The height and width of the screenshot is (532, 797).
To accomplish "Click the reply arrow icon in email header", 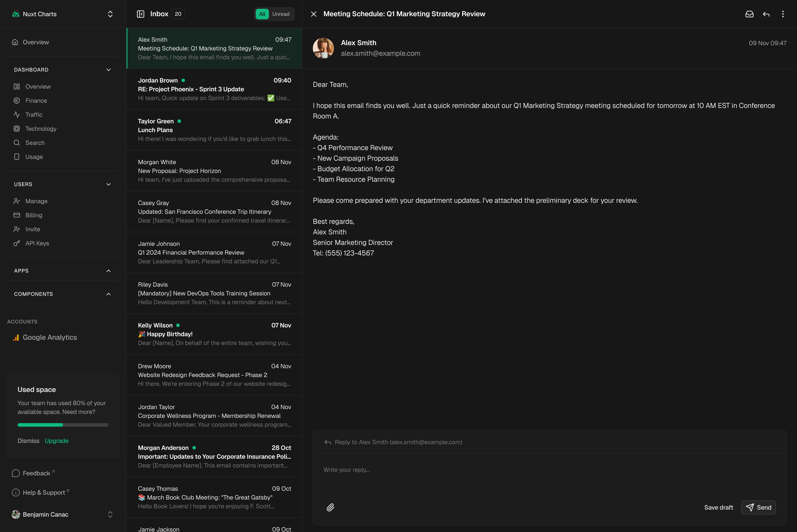I will tap(766, 14).
